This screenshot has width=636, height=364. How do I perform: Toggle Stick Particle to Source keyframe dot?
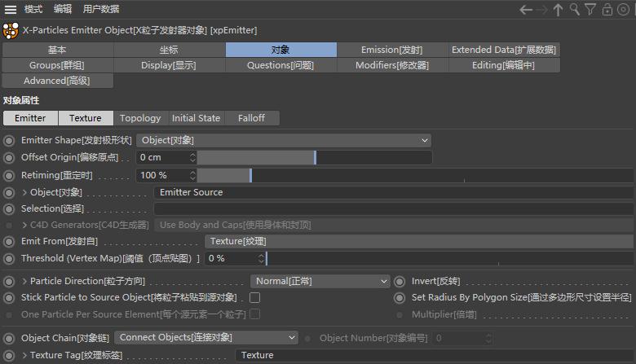click(9, 298)
